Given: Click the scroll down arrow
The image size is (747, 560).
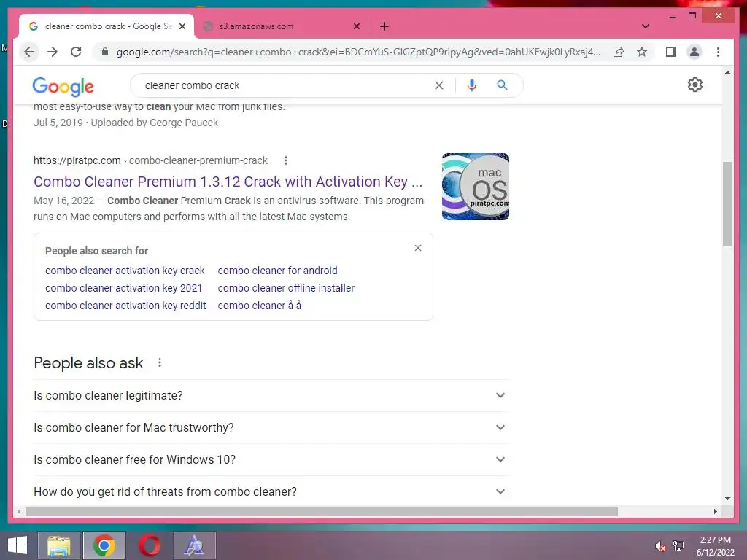Looking at the screenshot, I should tap(727, 499).
